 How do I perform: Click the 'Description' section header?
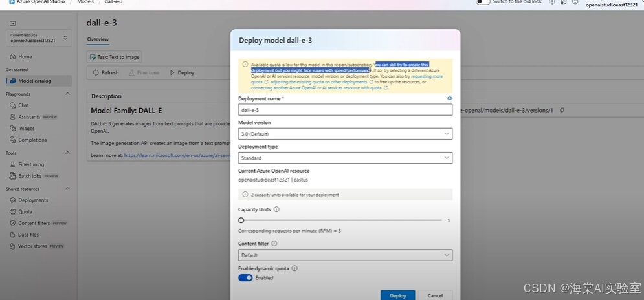point(106,96)
